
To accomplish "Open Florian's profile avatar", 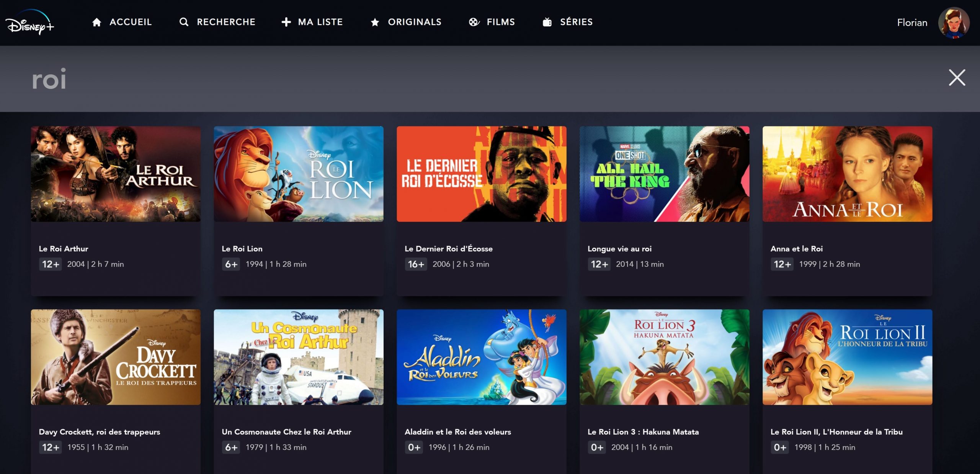I will tap(954, 23).
